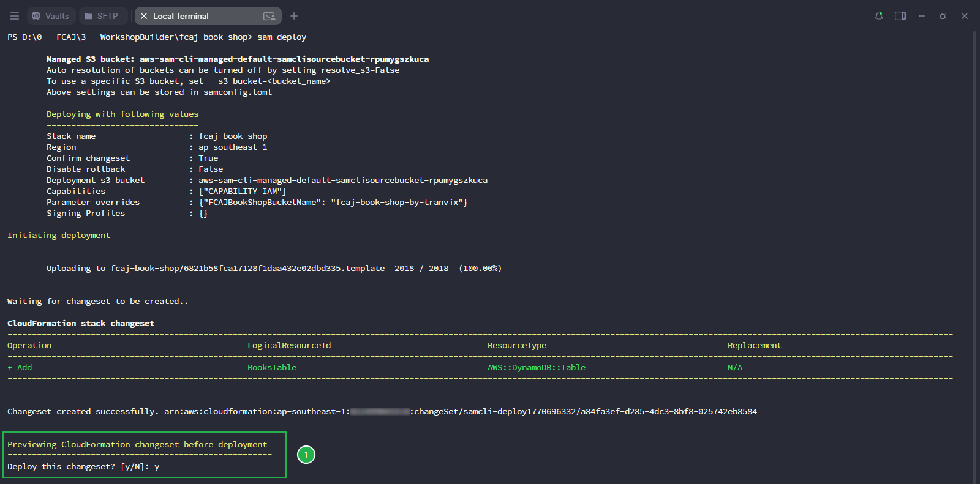
Task: Click the vertical scrollbar of the terminal
Action: click(974, 257)
